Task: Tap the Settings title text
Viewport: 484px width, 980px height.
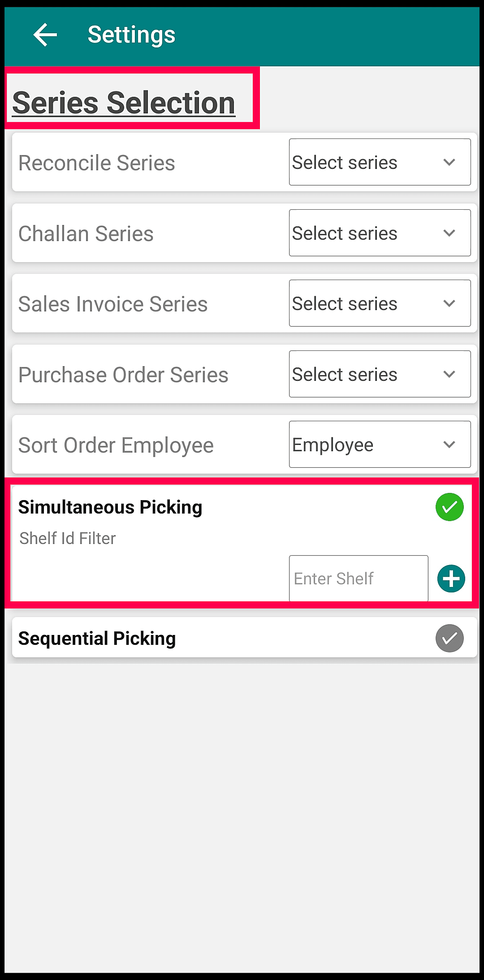Action: tap(131, 35)
